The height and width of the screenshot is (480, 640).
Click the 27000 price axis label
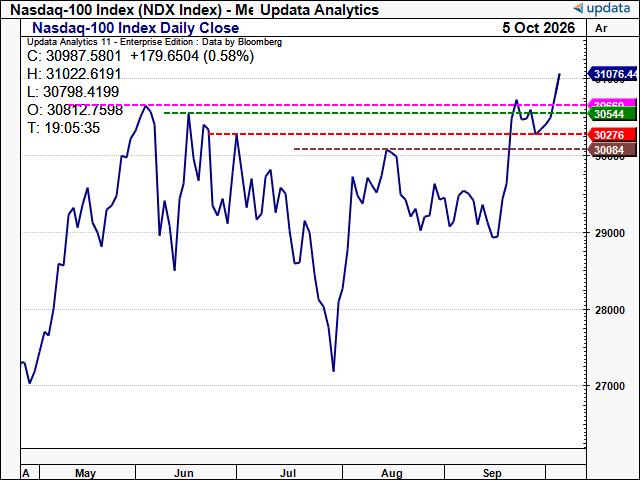610,386
